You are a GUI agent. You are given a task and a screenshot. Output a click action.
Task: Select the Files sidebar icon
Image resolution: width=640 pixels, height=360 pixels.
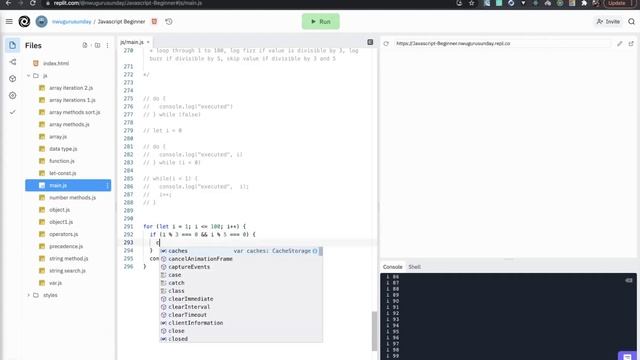[12, 45]
